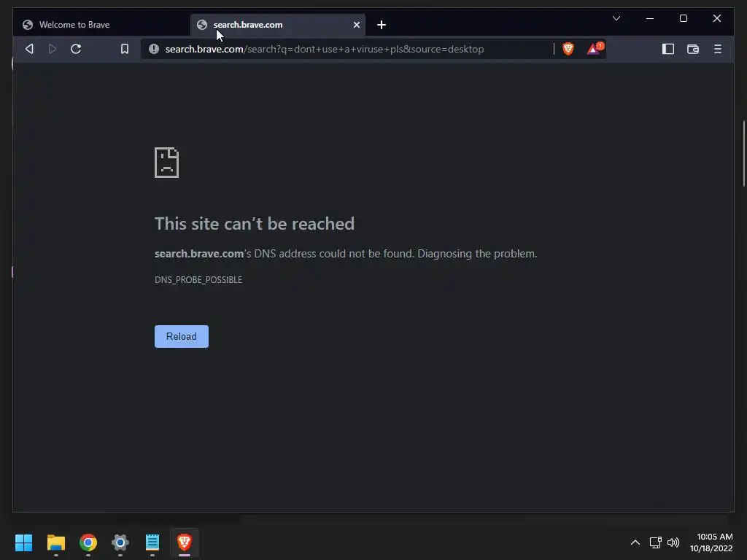
Task: Open Brave Shields lion icon
Action: [x=568, y=49]
